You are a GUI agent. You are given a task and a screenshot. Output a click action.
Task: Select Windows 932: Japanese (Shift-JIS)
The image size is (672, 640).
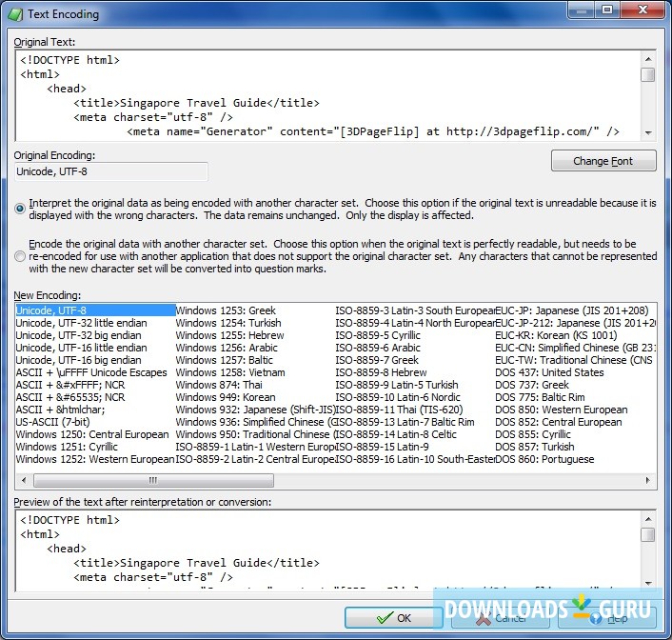(255, 410)
